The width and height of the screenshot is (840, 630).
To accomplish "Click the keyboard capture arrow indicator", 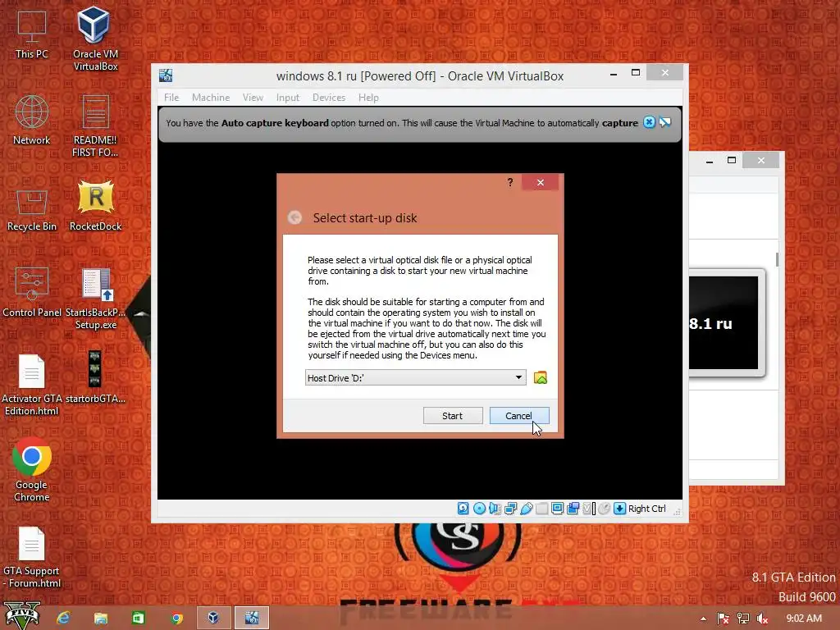I will pos(619,509).
